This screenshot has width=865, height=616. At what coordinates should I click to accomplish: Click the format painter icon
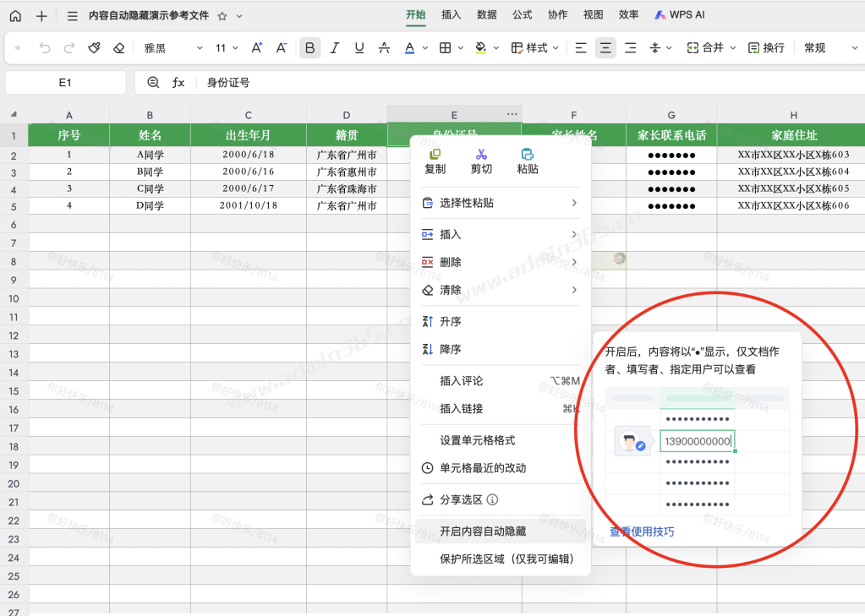(x=94, y=48)
